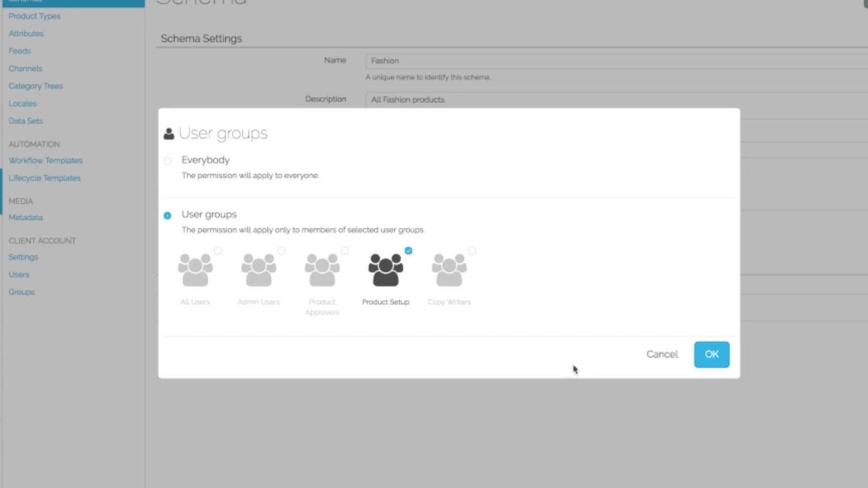
Task: Select the Everybody permission radio button
Action: 168,161
